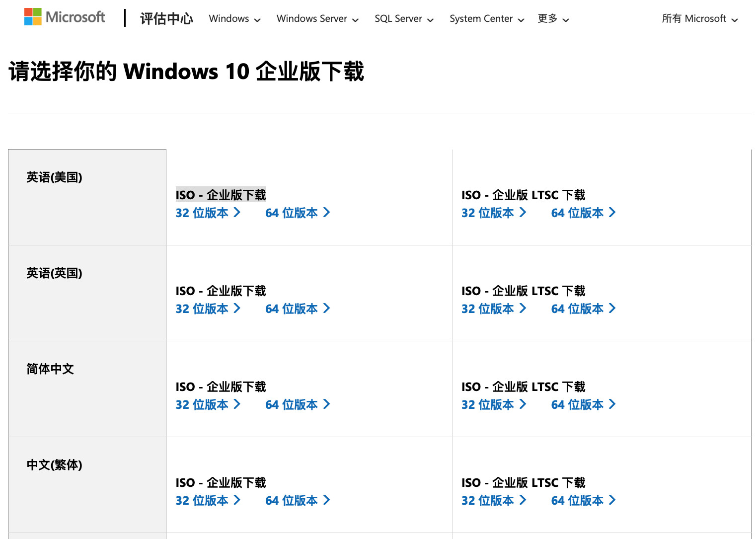Screen dimensions: 756x539
Task: Download 32 位版本 企业版 for 中文(繁体)
Action: pos(208,500)
